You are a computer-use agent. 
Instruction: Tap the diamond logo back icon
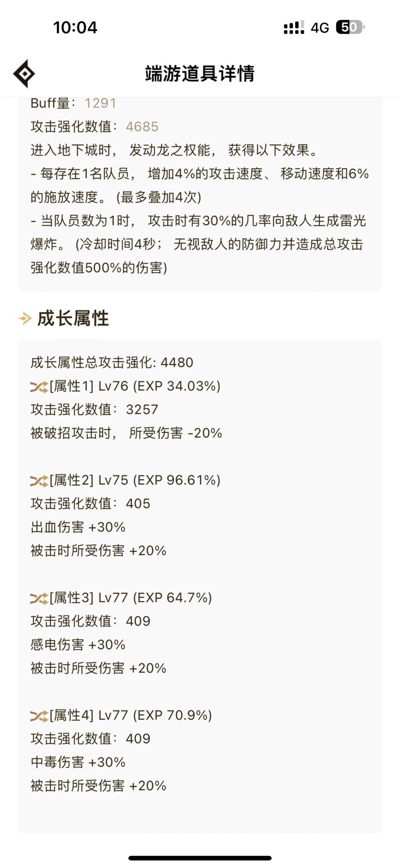(x=24, y=74)
